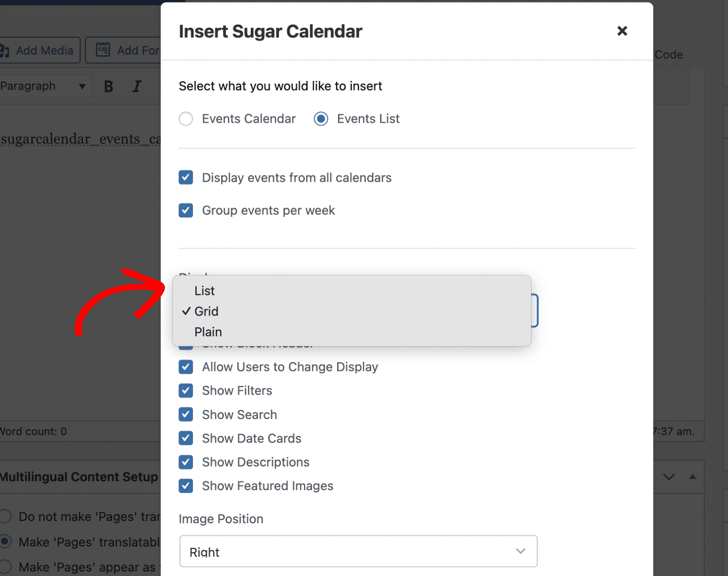Image resolution: width=728 pixels, height=576 pixels.
Task: Uncheck Group events per week
Action: (x=186, y=210)
